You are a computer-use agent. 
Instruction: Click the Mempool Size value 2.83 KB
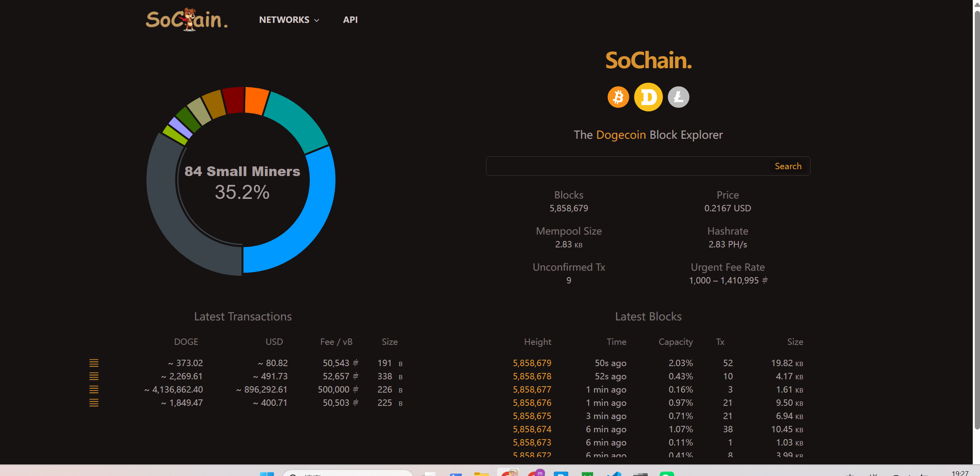pyautogui.click(x=569, y=244)
